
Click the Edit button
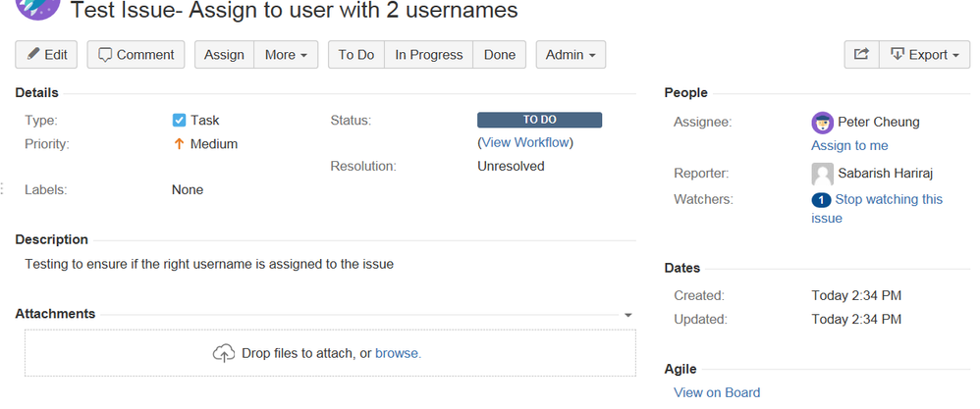tap(46, 55)
